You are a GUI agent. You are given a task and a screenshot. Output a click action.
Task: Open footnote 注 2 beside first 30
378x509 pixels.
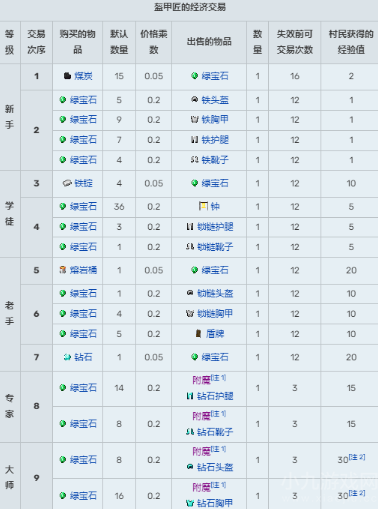click(x=357, y=457)
